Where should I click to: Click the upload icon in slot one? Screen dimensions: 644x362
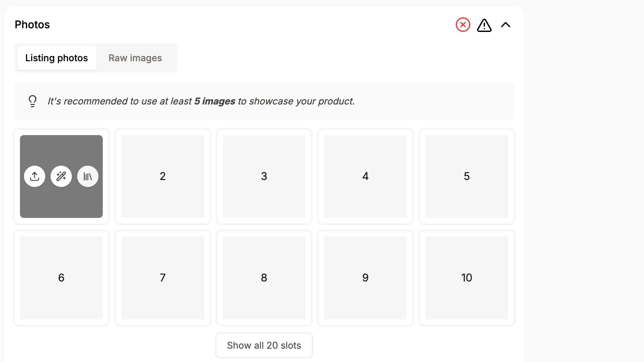click(35, 176)
